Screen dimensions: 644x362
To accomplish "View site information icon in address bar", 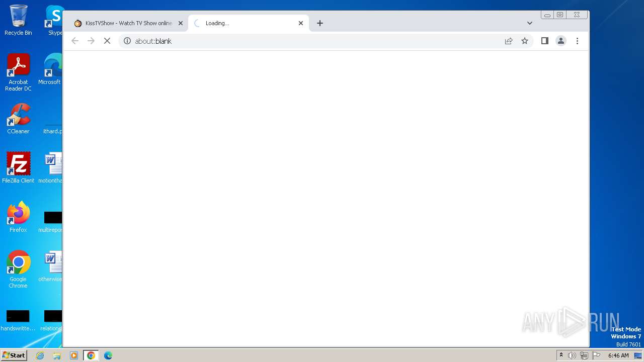I will coord(127,41).
